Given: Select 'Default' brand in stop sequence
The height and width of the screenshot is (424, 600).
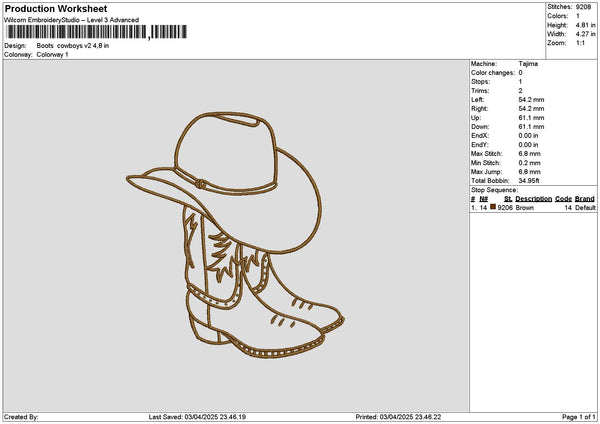Looking at the screenshot, I should 585,208.
